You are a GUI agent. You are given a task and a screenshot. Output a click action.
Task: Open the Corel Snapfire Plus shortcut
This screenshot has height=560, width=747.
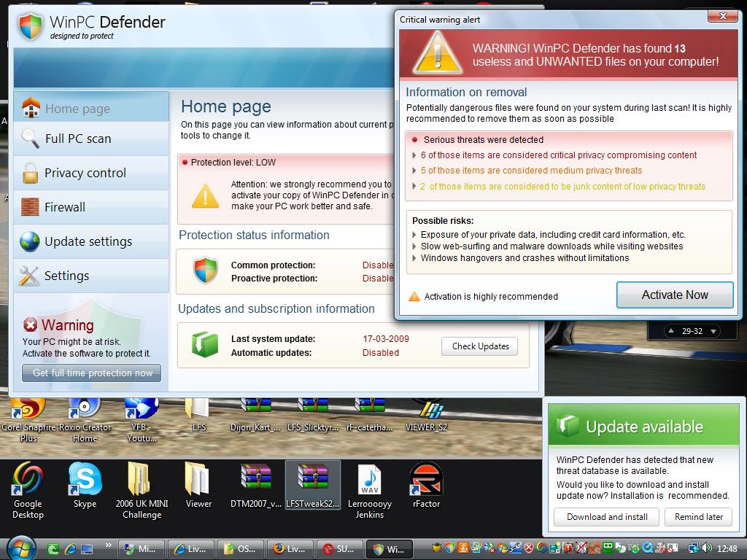click(x=28, y=421)
